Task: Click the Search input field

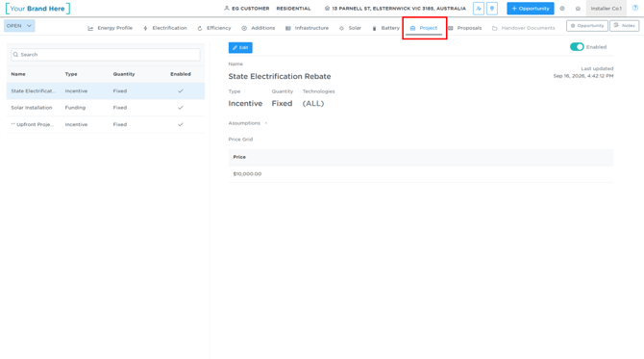Action: point(106,54)
